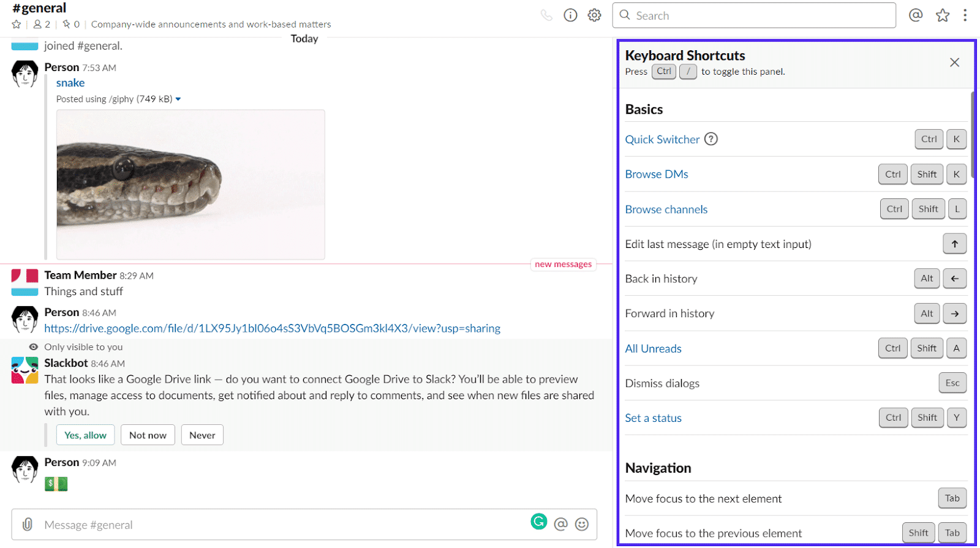980x548 pixels.
Task: Open starred items from the header star icon
Action: [942, 15]
